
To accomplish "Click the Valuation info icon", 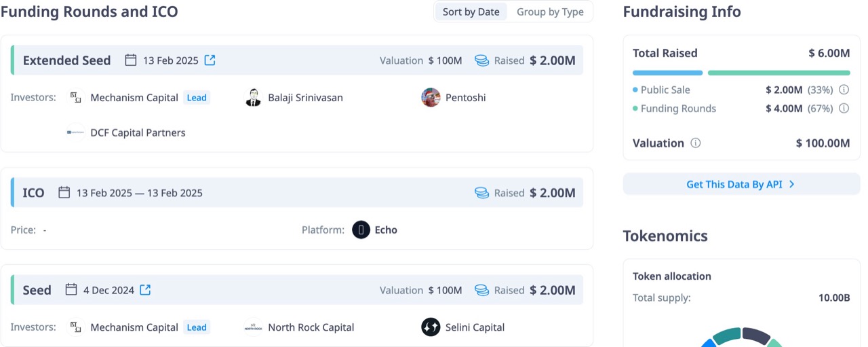I will tap(695, 143).
